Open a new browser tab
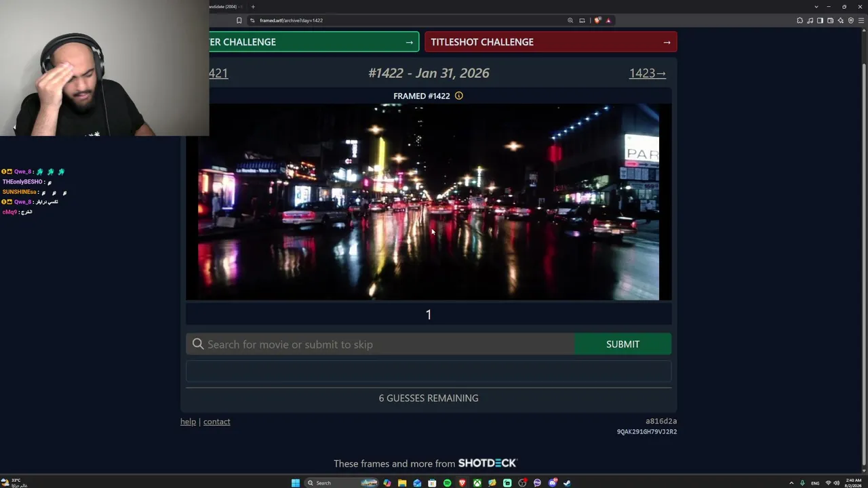Viewport: 868px width, 488px height. coord(253,7)
